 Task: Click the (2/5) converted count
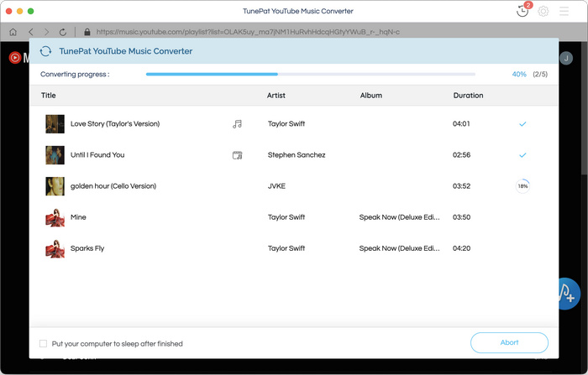click(540, 74)
